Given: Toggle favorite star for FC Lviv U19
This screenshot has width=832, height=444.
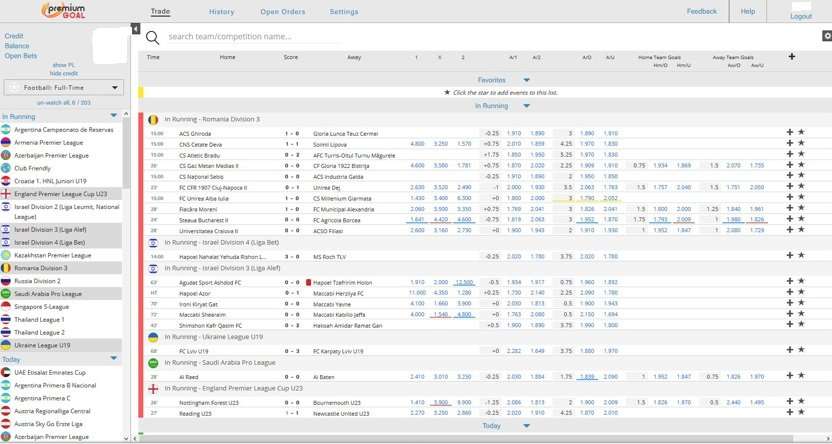Looking at the screenshot, I should pyautogui.click(x=801, y=351).
